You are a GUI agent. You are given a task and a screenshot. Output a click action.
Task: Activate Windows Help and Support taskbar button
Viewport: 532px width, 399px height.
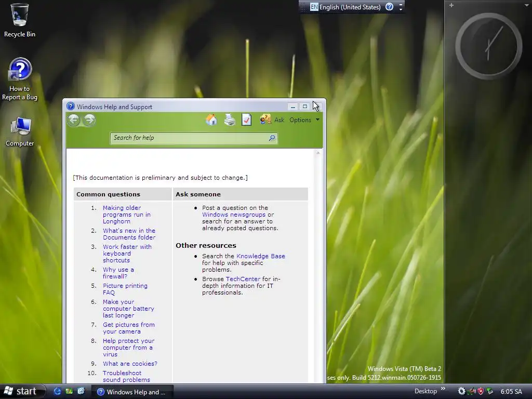132,392
